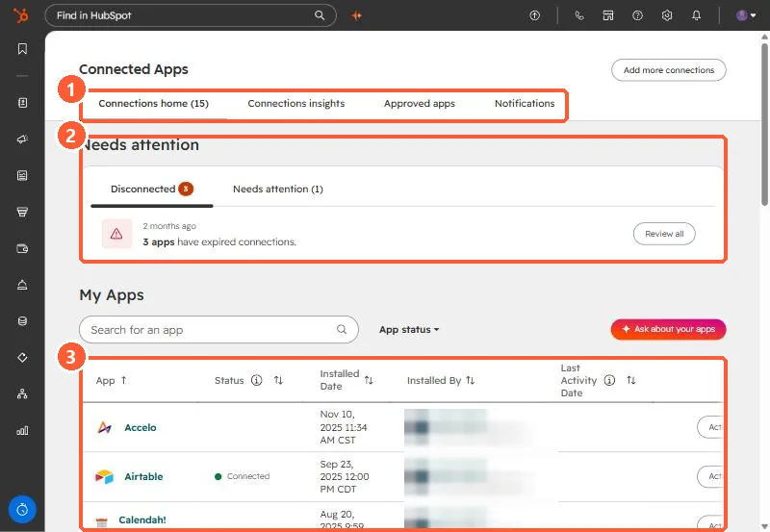770x532 pixels.
Task: Click the magnifier in Search for an app
Action: (342, 329)
